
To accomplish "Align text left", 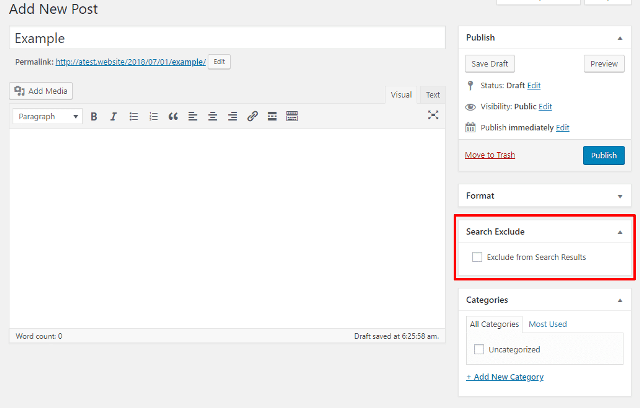I will 193,116.
